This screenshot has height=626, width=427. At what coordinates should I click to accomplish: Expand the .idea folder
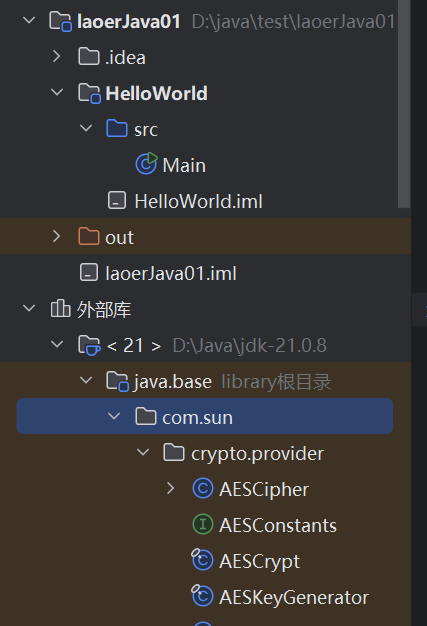pyautogui.click(x=57, y=57)
